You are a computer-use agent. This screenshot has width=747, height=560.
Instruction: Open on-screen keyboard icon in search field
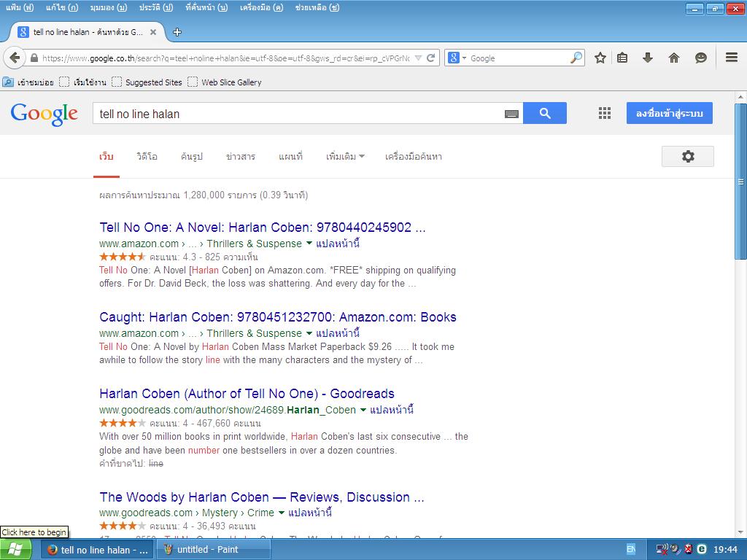511,114
